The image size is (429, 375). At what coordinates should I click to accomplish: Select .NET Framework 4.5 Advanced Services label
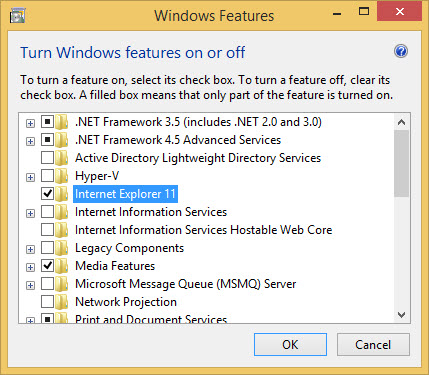point(178,140)
